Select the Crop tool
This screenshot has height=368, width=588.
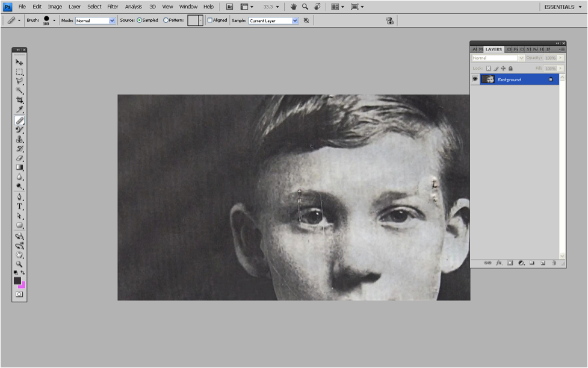coord(19,100)
